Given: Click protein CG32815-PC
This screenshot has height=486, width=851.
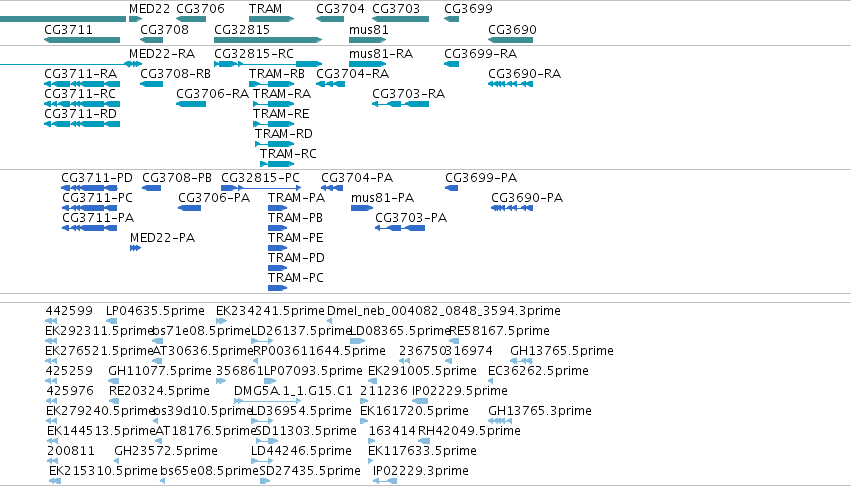Looking at the screenshot, I should pyautogui.click(x=261, y=178).
